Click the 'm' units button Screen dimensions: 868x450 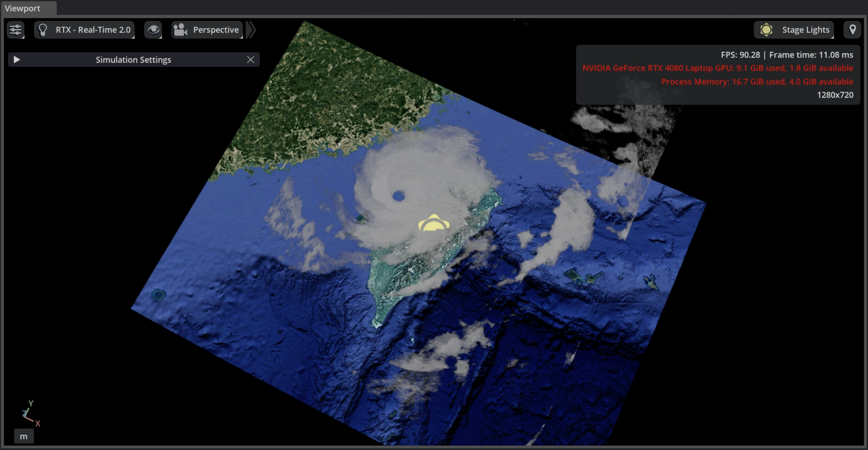click(x=24, y=436)
